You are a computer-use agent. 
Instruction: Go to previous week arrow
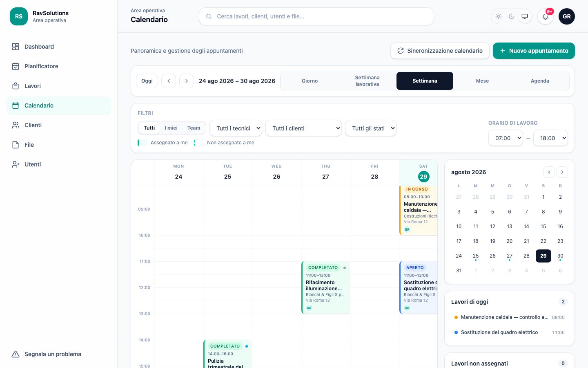coord(169,81)
